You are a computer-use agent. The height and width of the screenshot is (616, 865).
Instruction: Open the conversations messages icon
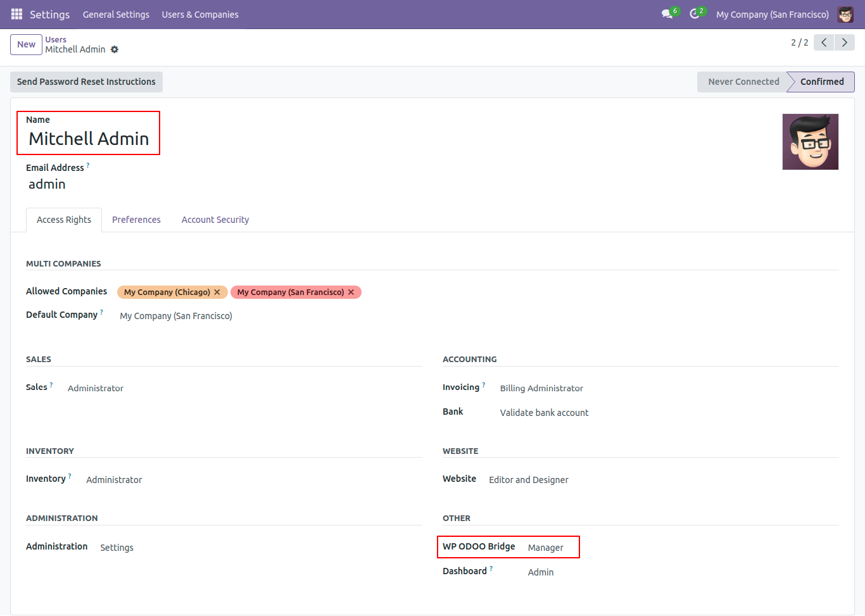pyautogui.click(x=667, y=14)
